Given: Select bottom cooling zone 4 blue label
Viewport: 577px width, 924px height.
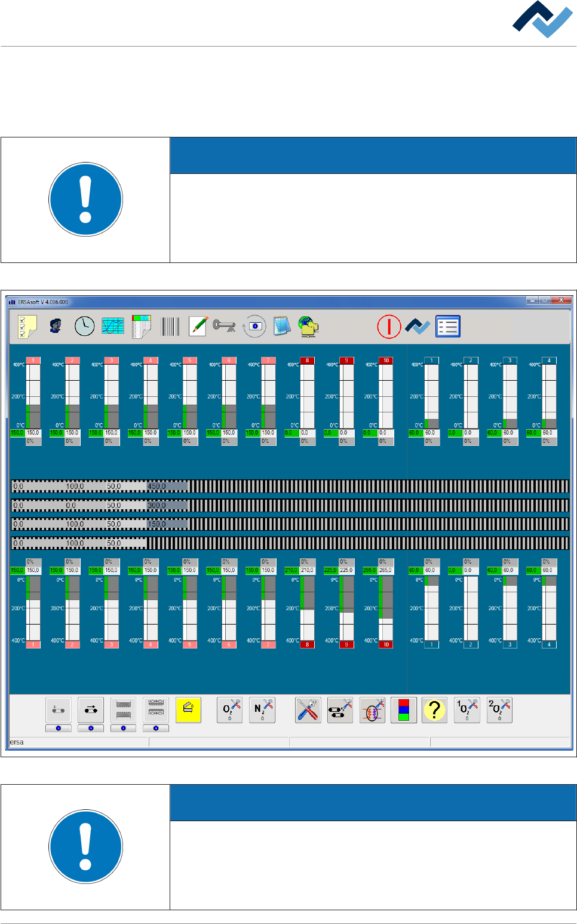Looking at the screenshot, I should pyautogui.click(x=549, y=644).
